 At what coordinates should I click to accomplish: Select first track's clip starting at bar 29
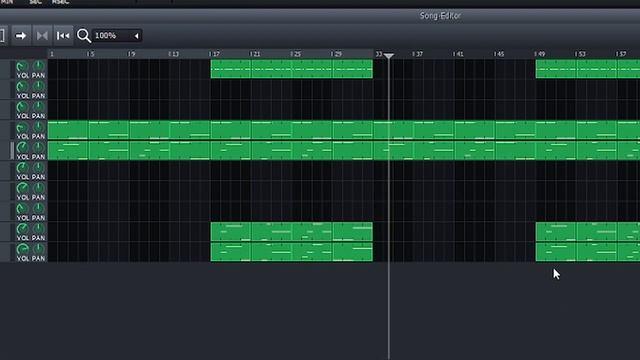click(x=353, y=69)
